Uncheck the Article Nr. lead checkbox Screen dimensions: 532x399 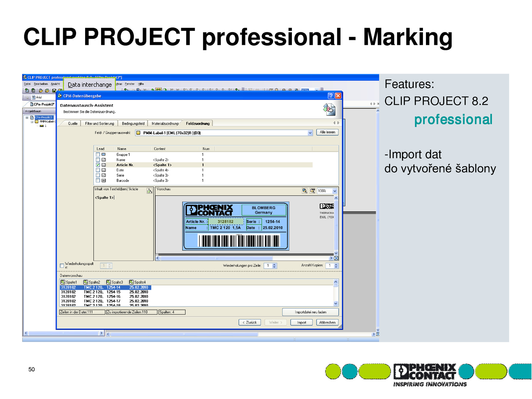coord(98,165)
